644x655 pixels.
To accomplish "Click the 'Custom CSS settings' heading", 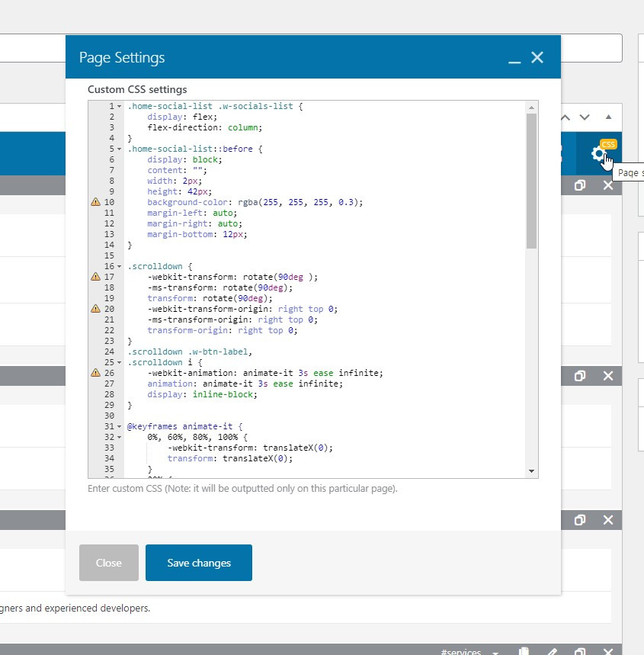I will 137,89.
